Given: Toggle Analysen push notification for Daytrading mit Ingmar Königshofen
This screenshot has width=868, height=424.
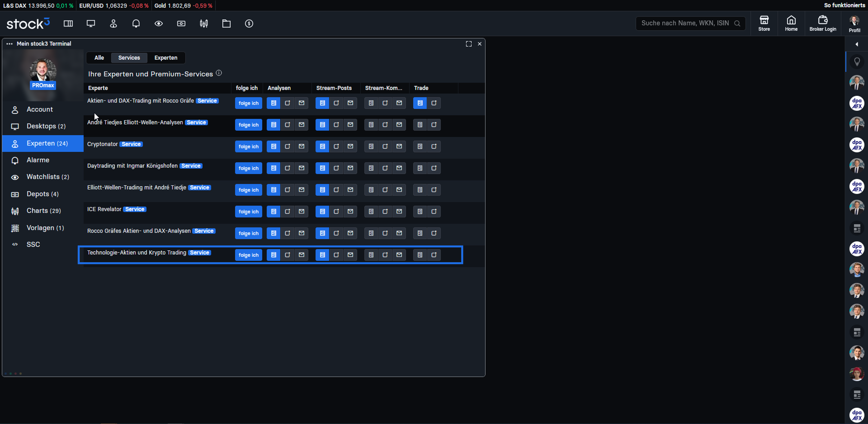Looking at the screenshot, I should (287, 168).
